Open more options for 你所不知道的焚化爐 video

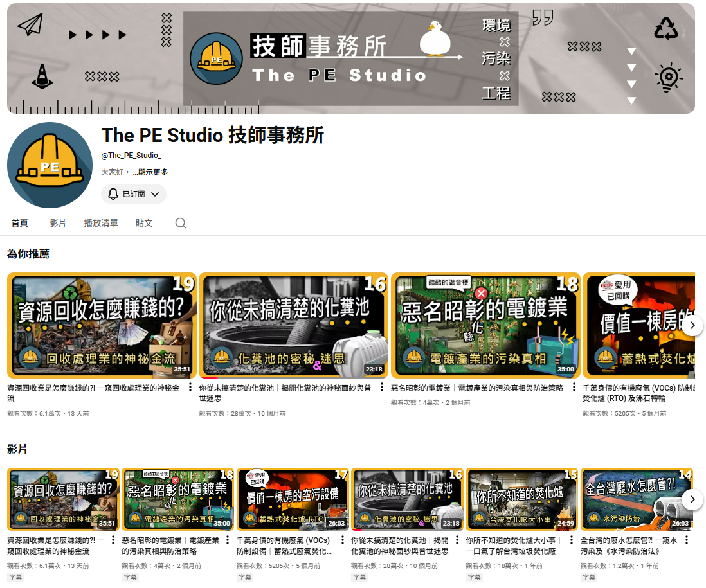pyautogui.click(x=572, y=539)
